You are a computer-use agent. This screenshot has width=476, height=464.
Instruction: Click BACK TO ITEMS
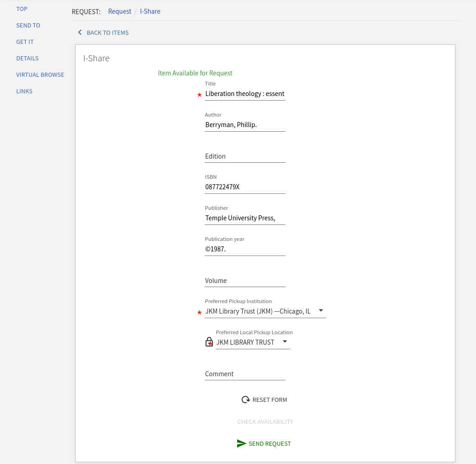click(107, 32)
